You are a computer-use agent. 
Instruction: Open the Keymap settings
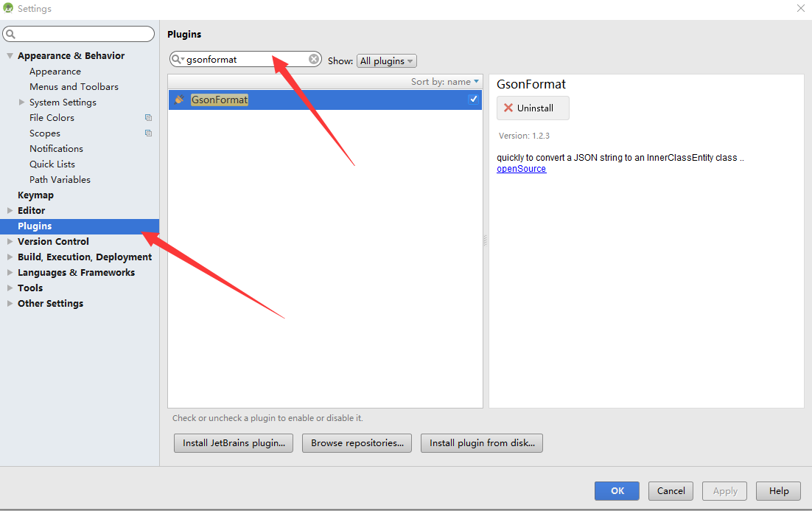click(35, 195)
